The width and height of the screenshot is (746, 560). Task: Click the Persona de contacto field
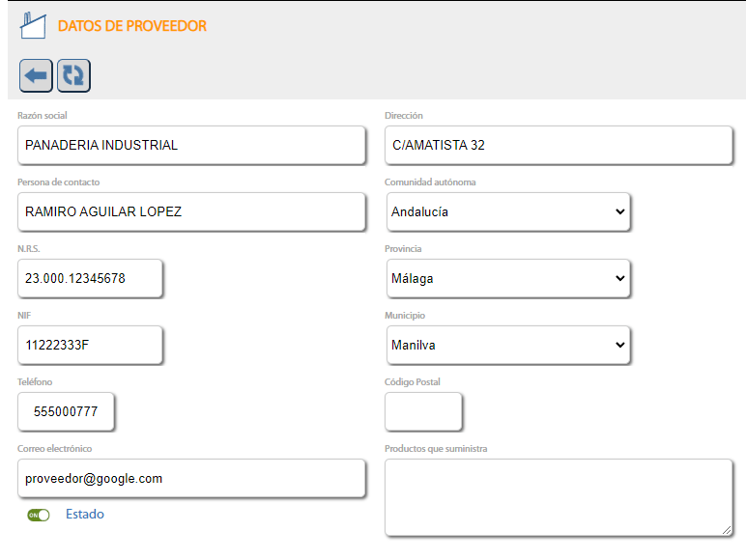click(191, 212)
